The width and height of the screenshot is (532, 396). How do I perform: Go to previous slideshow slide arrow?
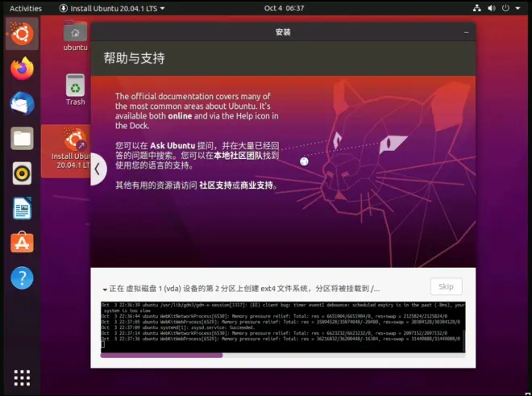98,169
